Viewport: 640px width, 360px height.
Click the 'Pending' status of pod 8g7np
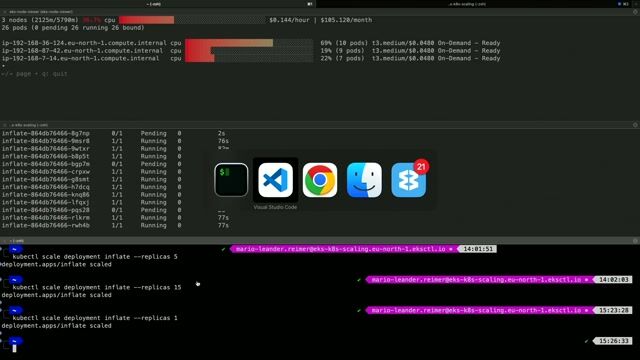point(153,133)
